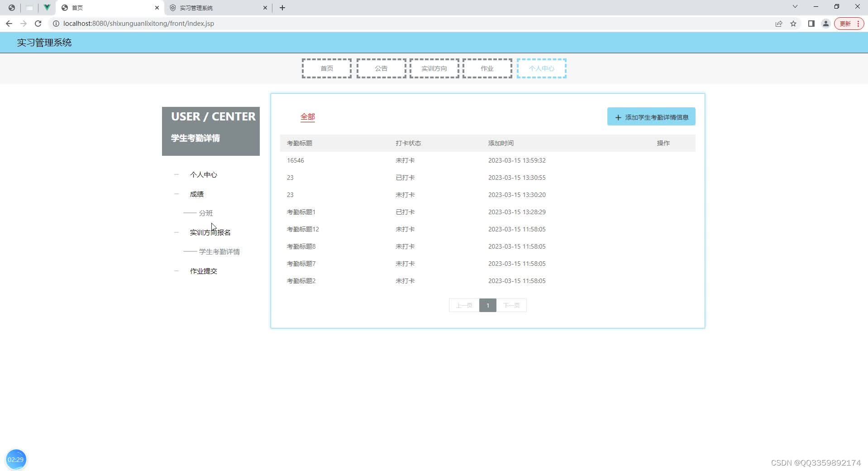Click the 添加时间 column header
This screenshot has height=471, width=868.
pos(501,143)
